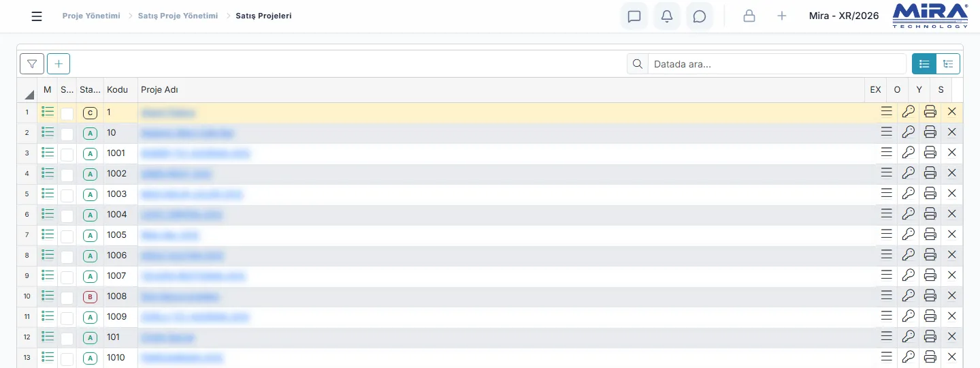Click status badge C of project 1

tap(90, 113)
